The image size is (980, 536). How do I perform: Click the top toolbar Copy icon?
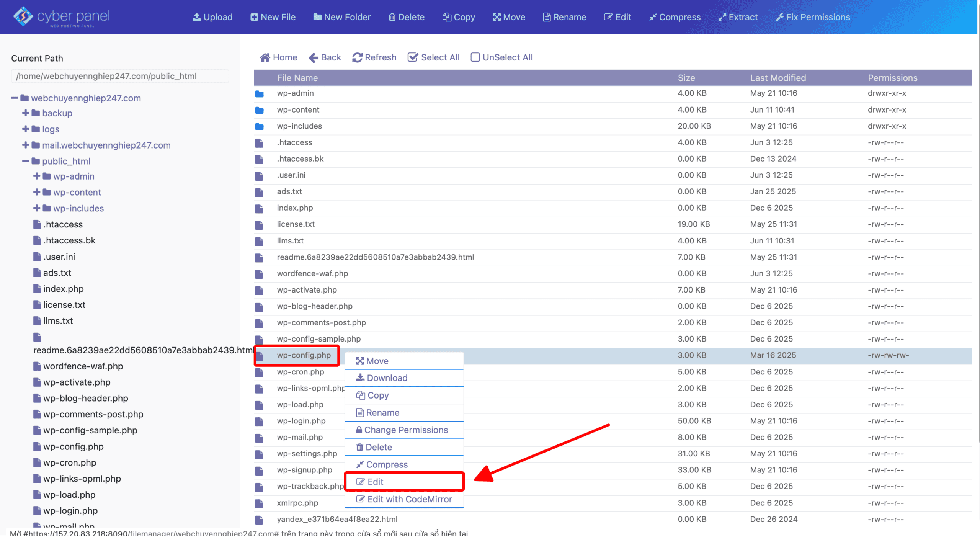point(447,17)
